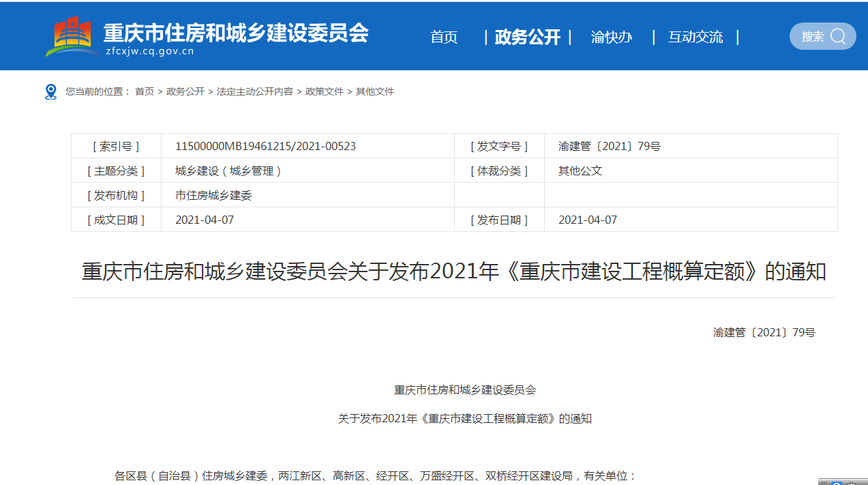Select 其他文件 in the breadcrumb
Viewport: 868px width, 485px height.
[x=376, y=91]
